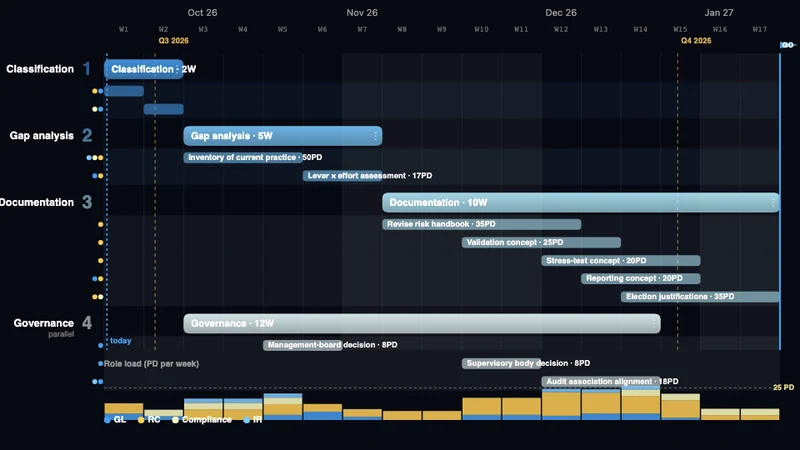Select the Governance 12W phase bar

tap(422, 323)
